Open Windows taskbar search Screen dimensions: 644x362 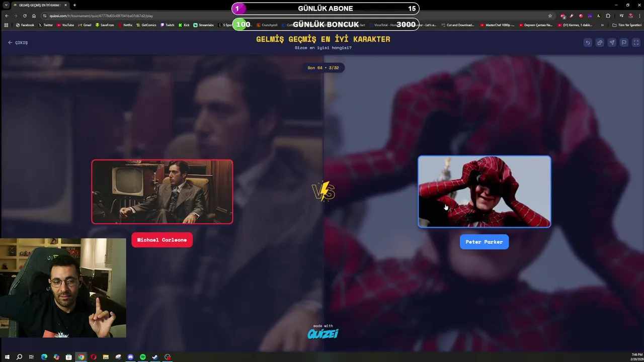19,357
